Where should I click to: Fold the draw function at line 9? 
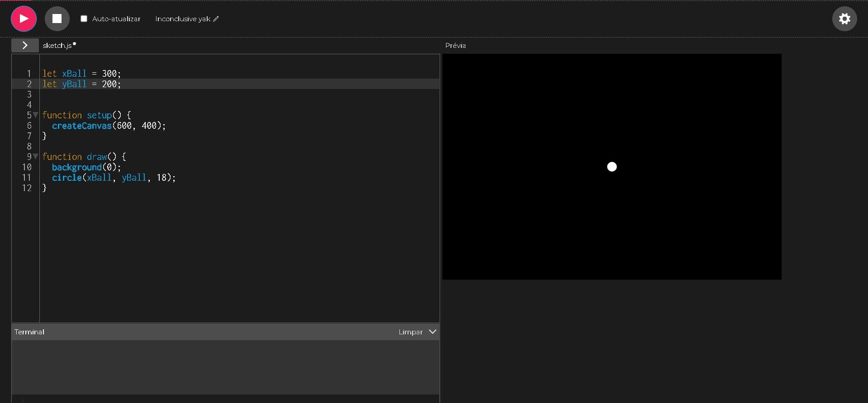(36, 157)
